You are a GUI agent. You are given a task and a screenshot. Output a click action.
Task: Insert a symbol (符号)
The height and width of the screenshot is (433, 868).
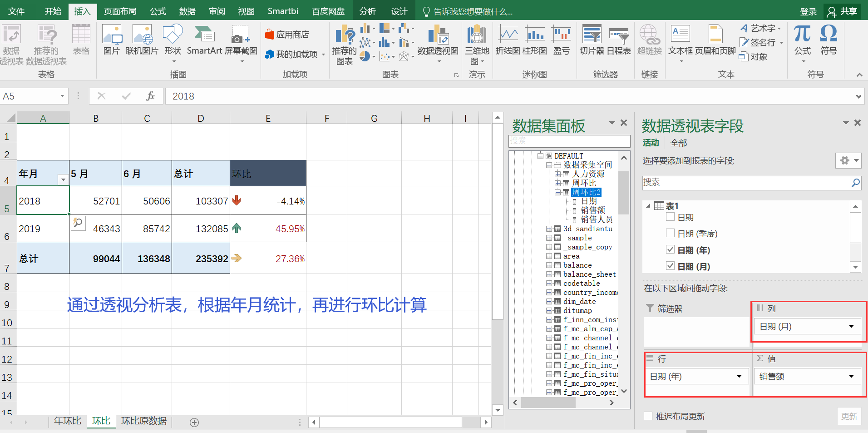pos(829,40)
